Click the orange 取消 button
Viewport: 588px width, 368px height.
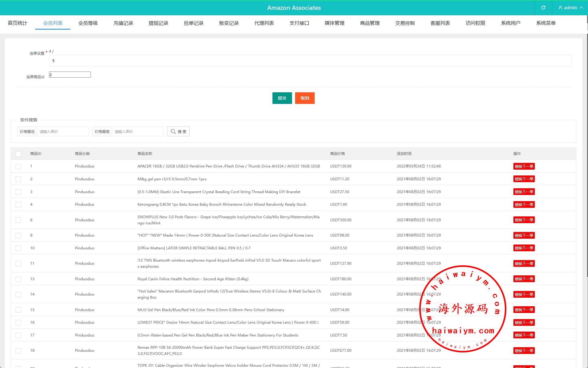click(305, 98)
